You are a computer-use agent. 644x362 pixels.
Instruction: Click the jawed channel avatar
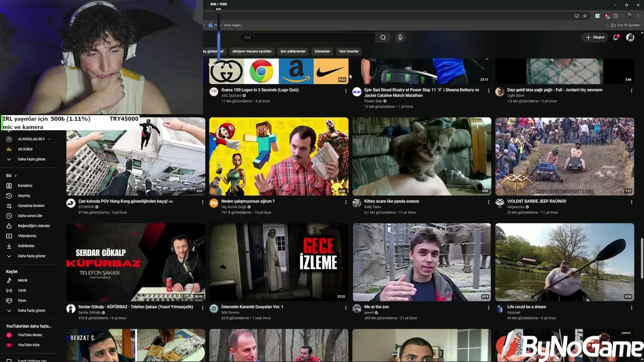(357, 309)
